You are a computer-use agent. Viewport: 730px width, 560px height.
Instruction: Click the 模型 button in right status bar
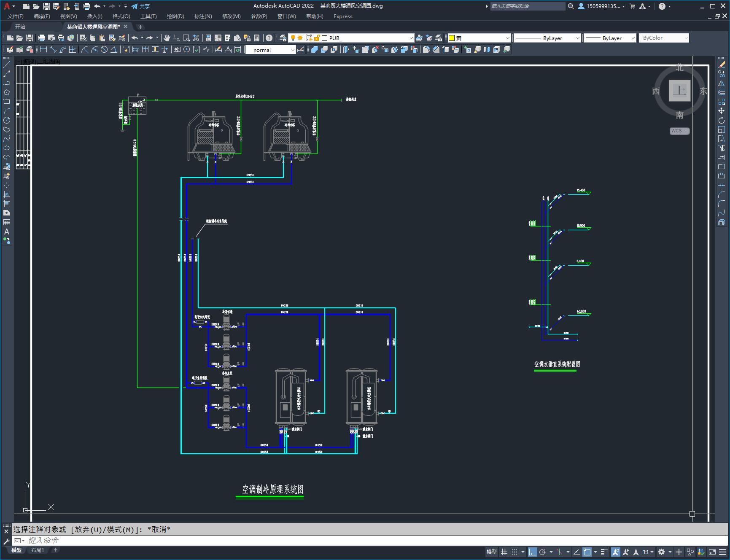tap(492, 552)
